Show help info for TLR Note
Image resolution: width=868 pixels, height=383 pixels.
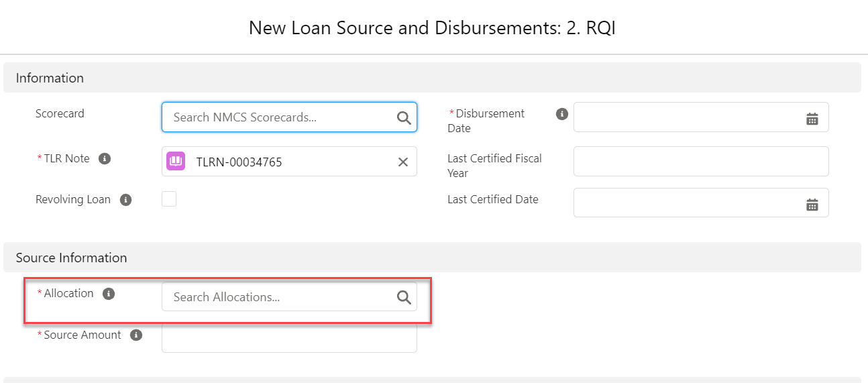105,159
